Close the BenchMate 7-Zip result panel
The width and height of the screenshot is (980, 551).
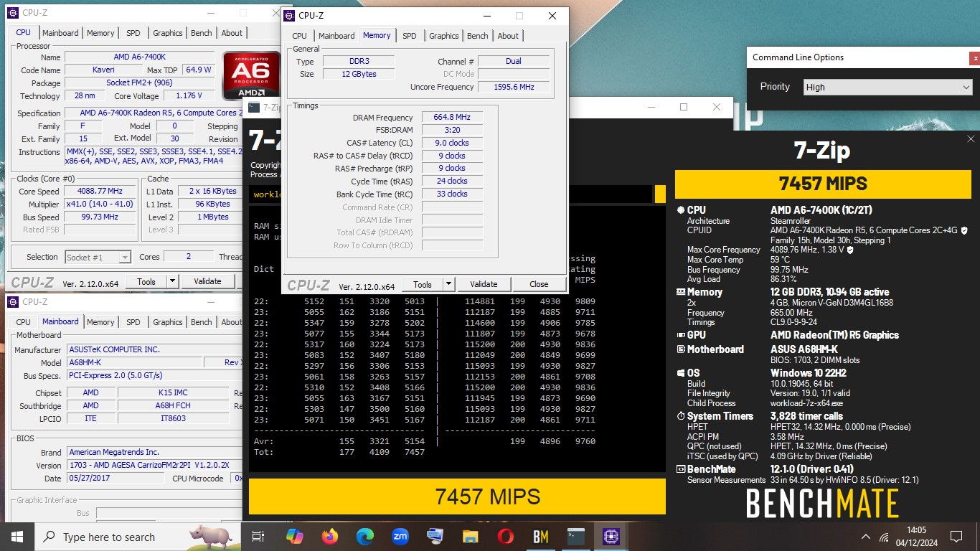pyautogui.click(x=971, y=139)
